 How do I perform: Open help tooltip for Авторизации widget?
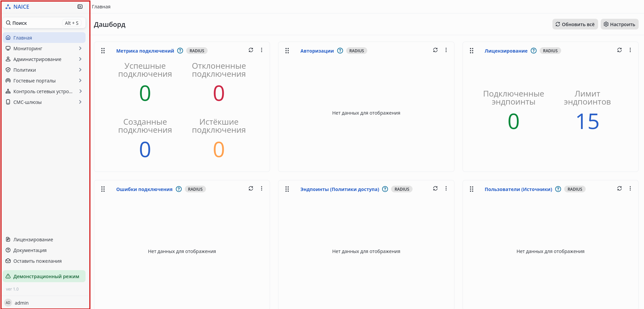click(340, 51)
